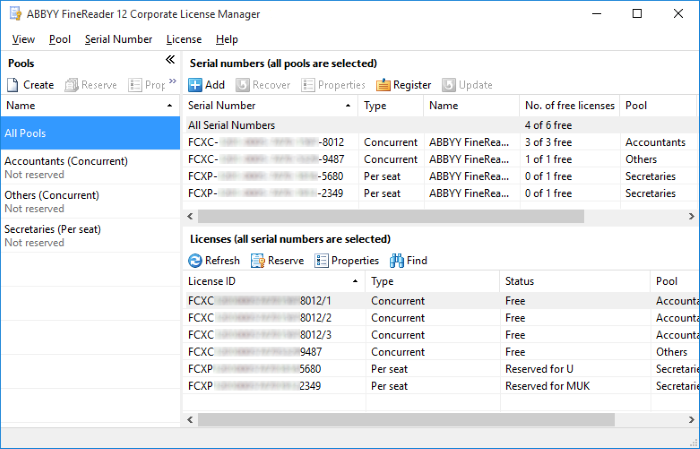
Task: Click the Register button label
Action: (x=412, y=85)
